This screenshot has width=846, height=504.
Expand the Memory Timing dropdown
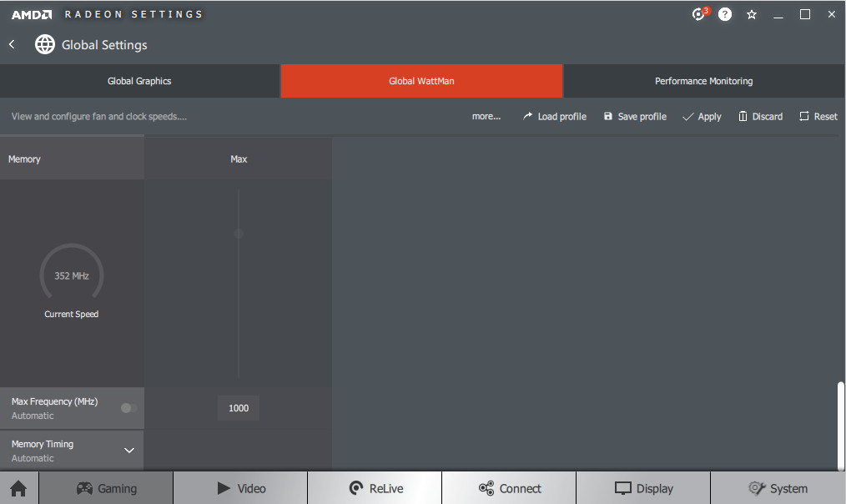[129, 451]
